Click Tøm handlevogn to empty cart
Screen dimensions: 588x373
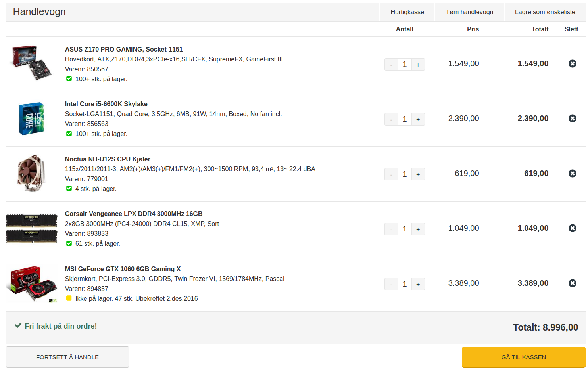pyautogui.click(x=469, y=12)
